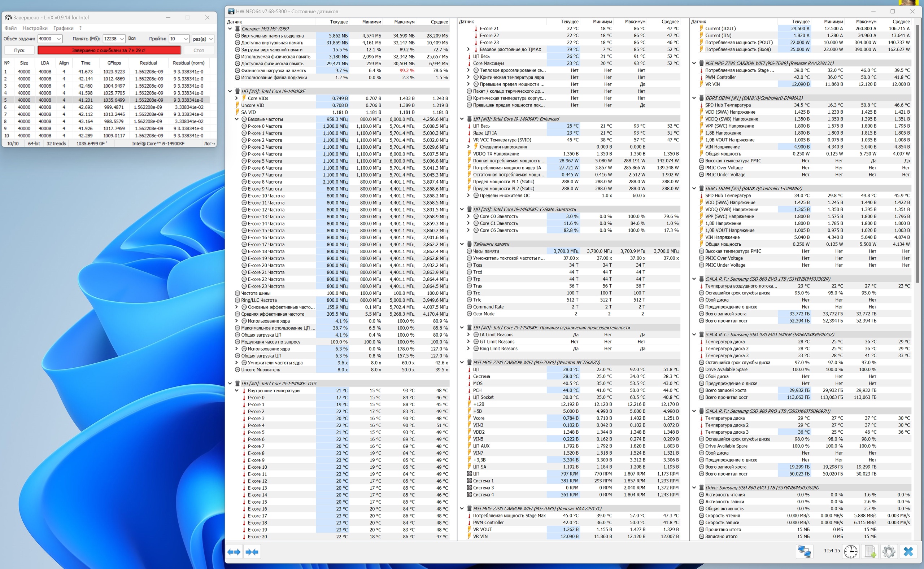
Task: Click the Лог link in LinX status bar
Action: (x=209, y=143)
